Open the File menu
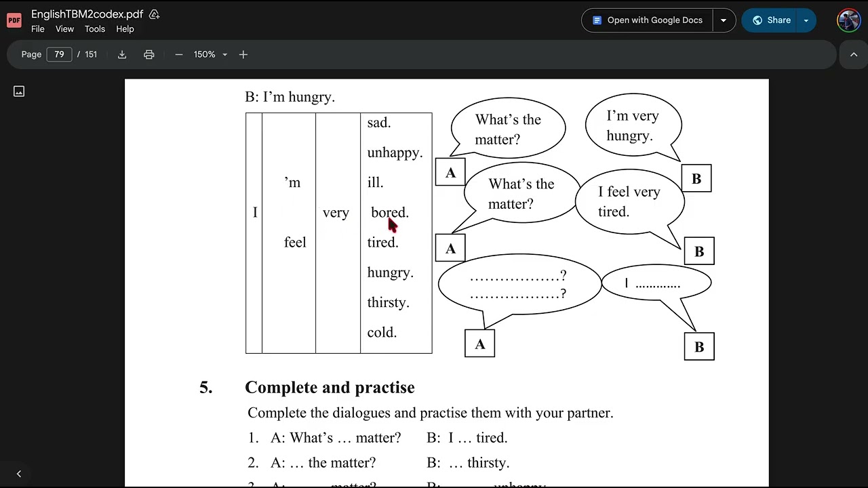Viewport: 868px width, 488px height. click(x=38, y=29)
